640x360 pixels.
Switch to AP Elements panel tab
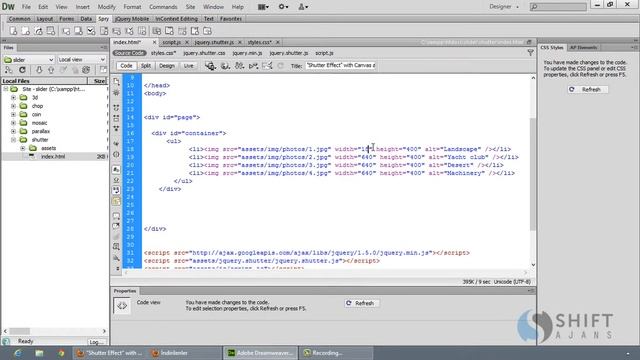click(x=583, y=48)
